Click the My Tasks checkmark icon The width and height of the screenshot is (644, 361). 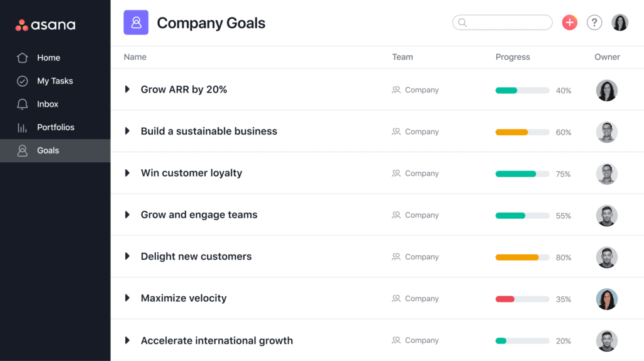click(23, 81)
